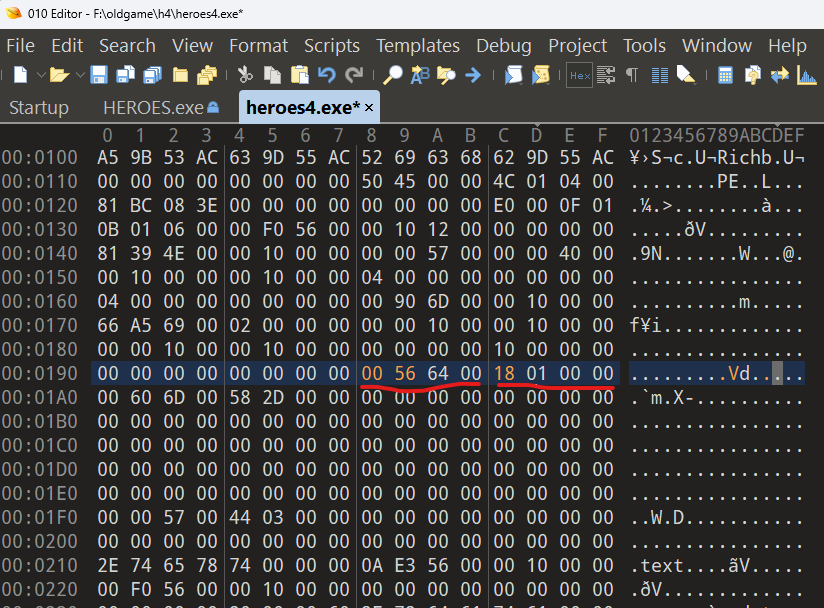Click the 'Richb' ASCII text in first row
This screenshot has height=608, width=824.
[744, 157]
